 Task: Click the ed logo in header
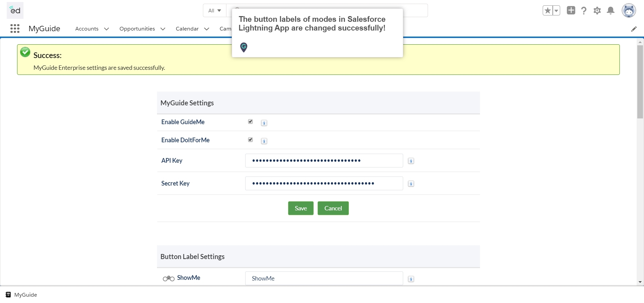coord(15,10)
